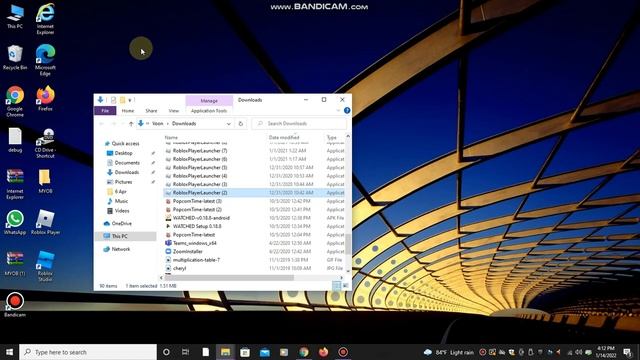Launch Google Chrome from the desktop

click(15, 101)
